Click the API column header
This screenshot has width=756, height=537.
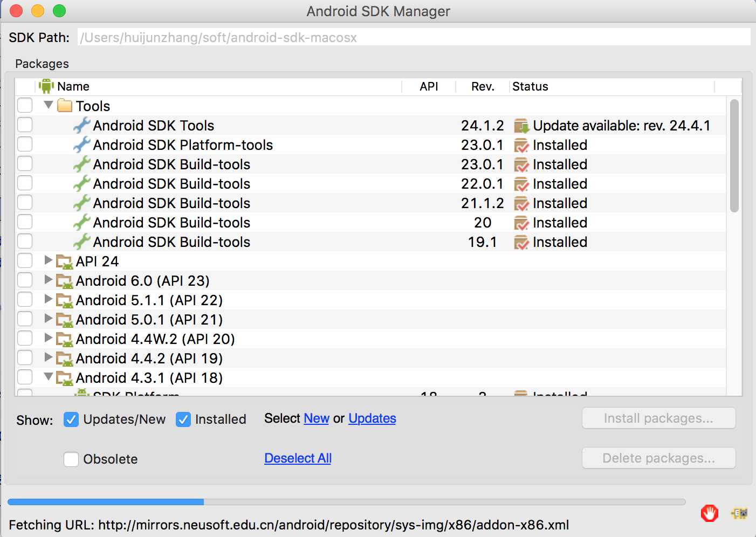tap(429, 86)
